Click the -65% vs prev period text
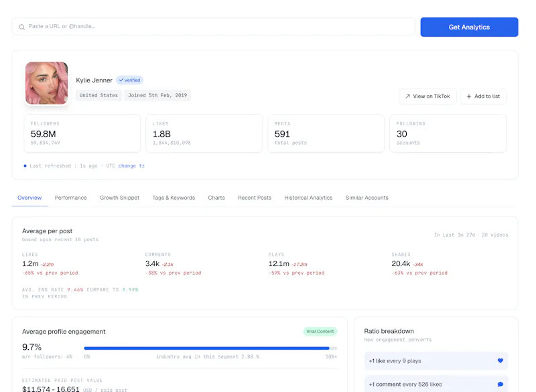The width and height of the screenshot is (536, 392). [x=50, y=273]
